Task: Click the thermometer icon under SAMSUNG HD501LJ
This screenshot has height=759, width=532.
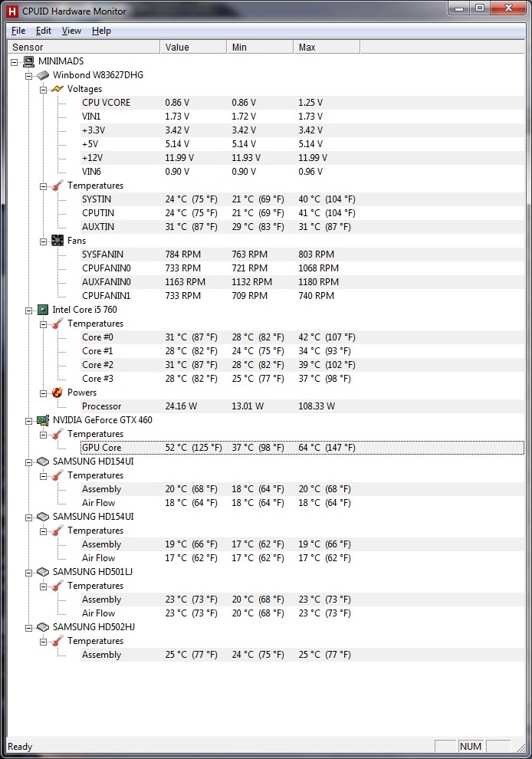Action: point(57,586)
